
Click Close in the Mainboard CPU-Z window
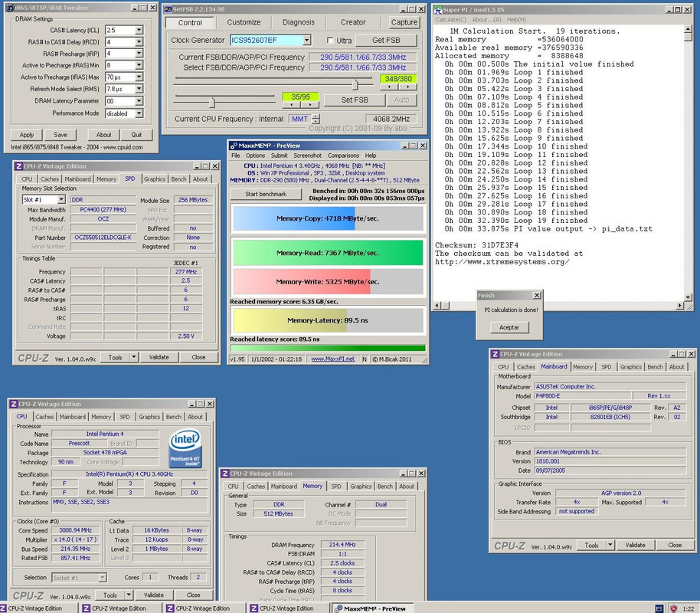[x=675, y=545]
